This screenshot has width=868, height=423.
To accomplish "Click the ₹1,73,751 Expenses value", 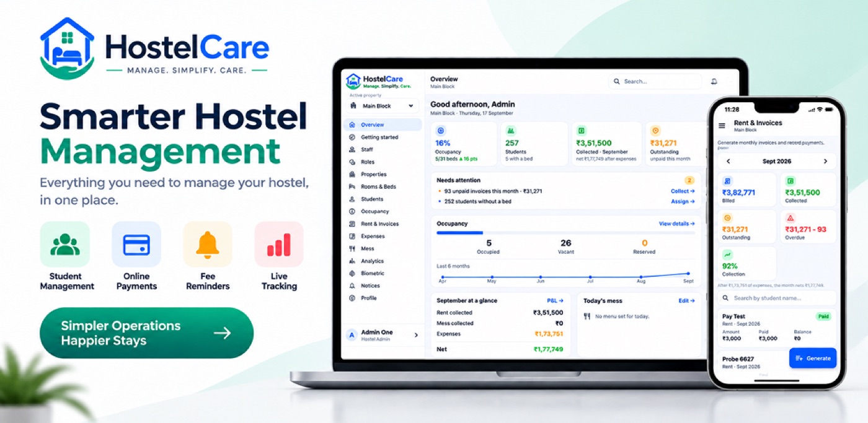I will click(549, 334).
